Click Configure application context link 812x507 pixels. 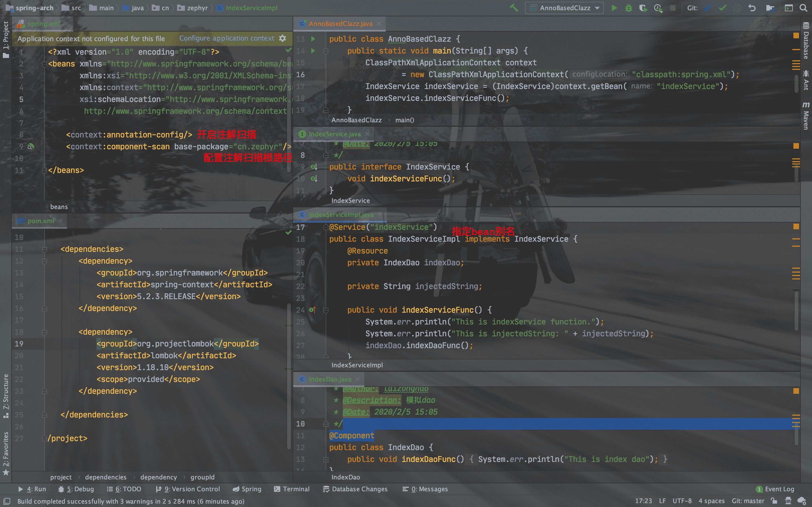[226, 39]
